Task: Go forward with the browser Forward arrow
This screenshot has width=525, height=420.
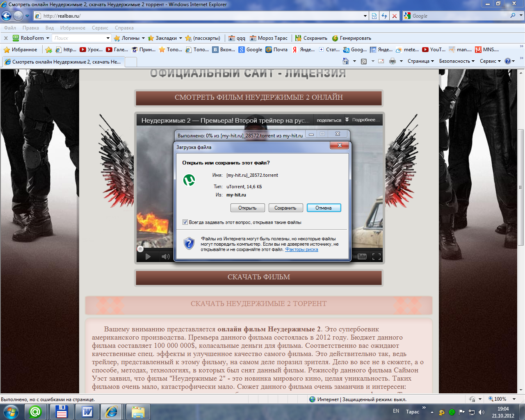Action: coord(18,16)
